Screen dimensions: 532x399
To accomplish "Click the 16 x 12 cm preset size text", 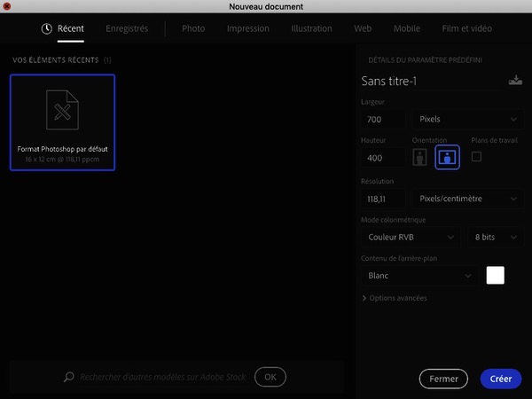I will pos(62,159).
